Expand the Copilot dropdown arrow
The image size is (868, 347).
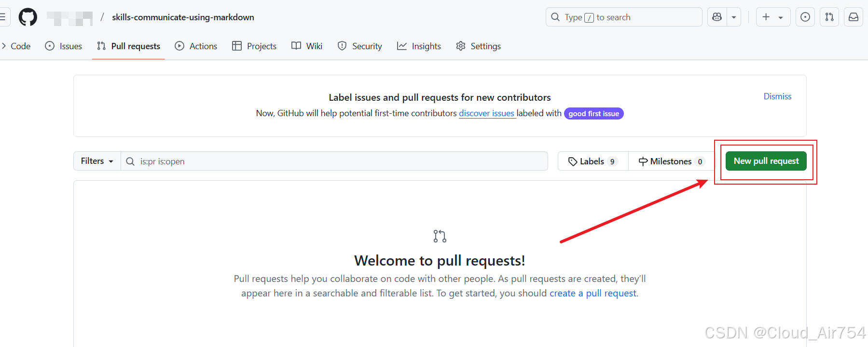[x=734, y=17]
